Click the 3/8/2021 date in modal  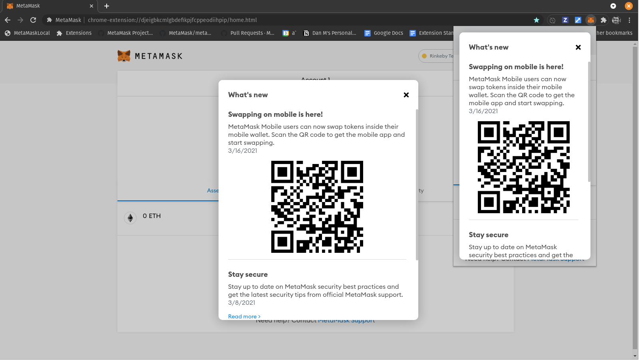pos(242,303)
